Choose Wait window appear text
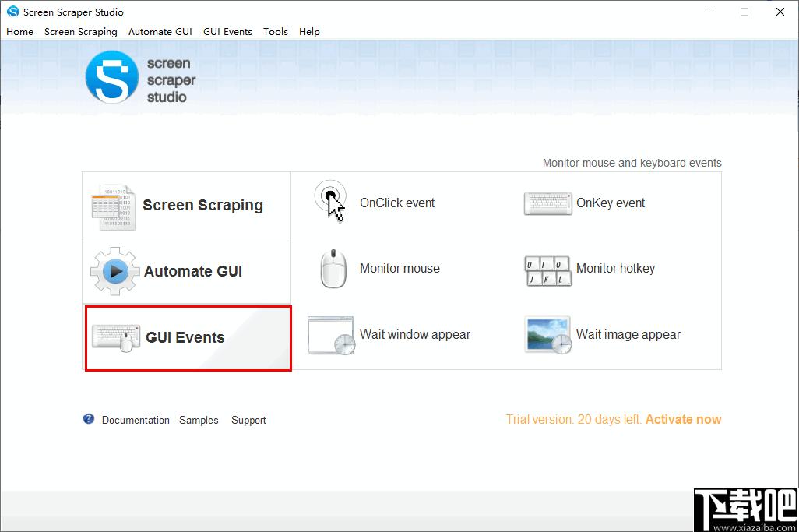This screenshot has height=532, width=799. pyautogui.click(x=415, y=335)
